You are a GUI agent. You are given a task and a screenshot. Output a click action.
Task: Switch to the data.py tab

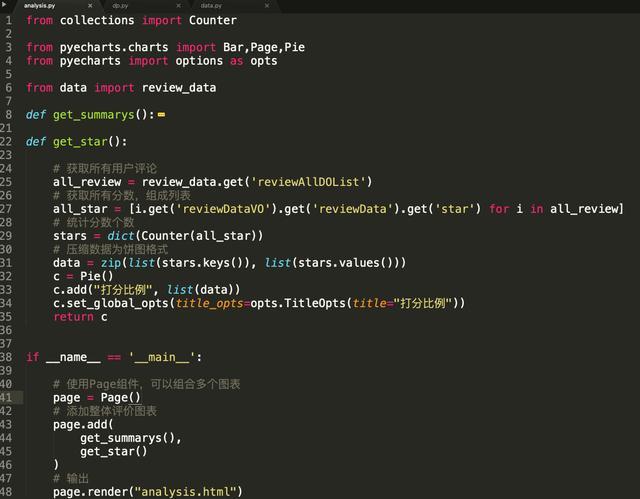(x=211, y=6)
